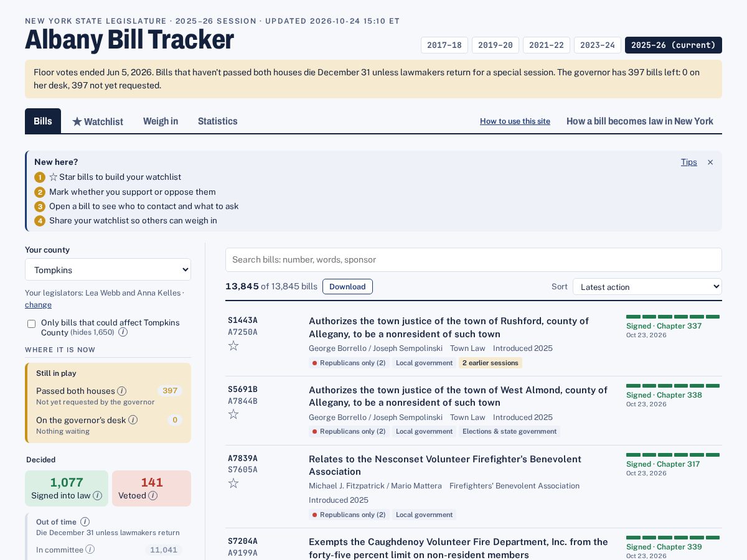This screenshot has height=560, width=747.
Task: Click companion bill number A7250A
Action: (x=243, y=332)
